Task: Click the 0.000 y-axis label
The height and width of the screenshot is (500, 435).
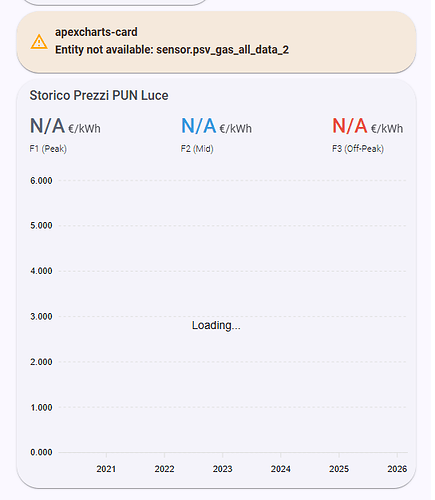Action: pyautogui.click(x=41, y=452)
